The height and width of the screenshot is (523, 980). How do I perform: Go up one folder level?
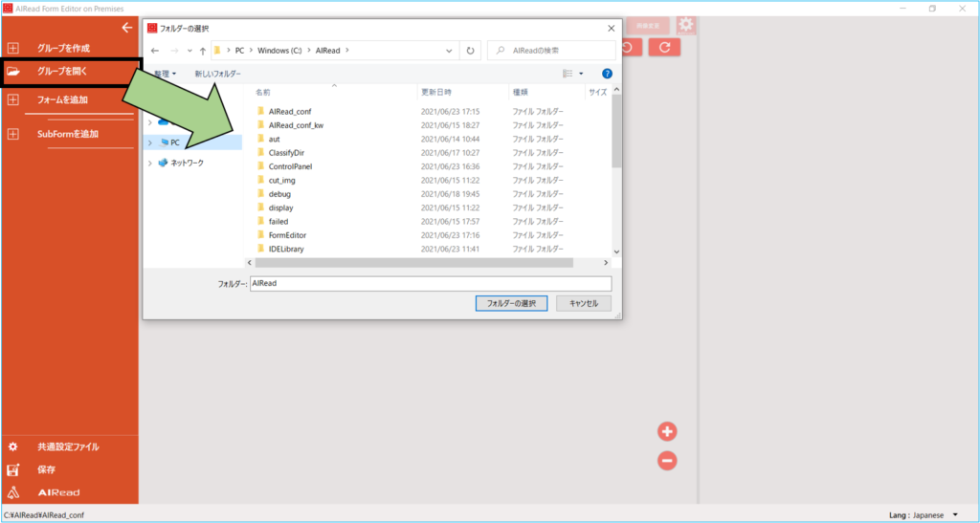pos(203,52)
